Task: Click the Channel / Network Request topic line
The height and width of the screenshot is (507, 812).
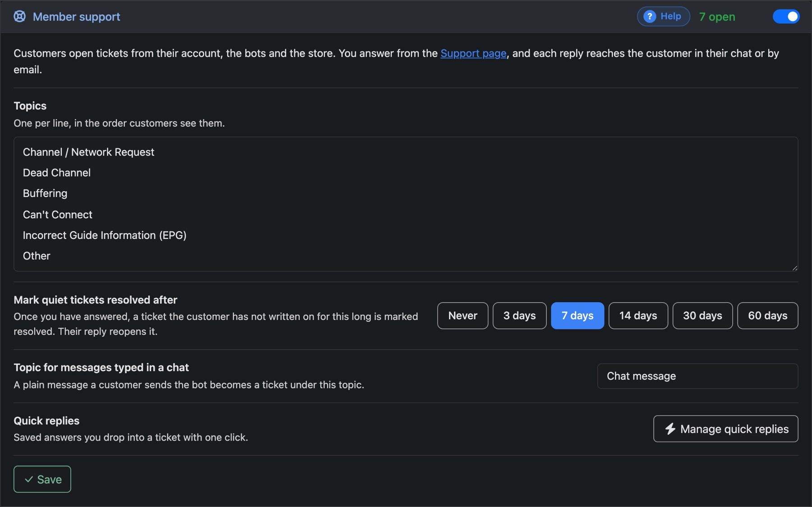Action: 88,152
